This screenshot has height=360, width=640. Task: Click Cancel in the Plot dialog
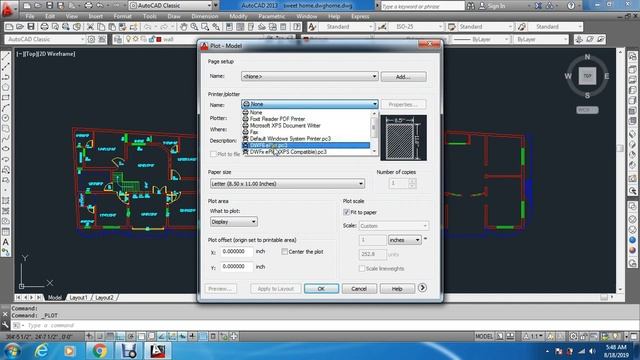tap(359, 289)
